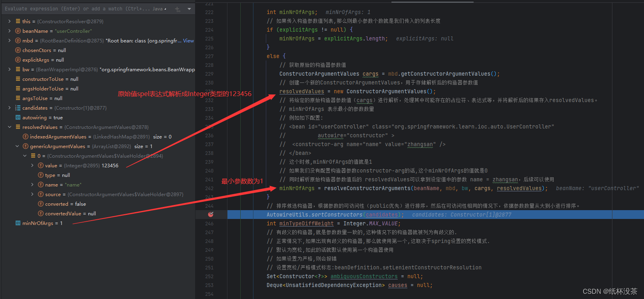644x299 pixels.
Task: Click the parameter icon next to beanName
Action: pos(18,31)
